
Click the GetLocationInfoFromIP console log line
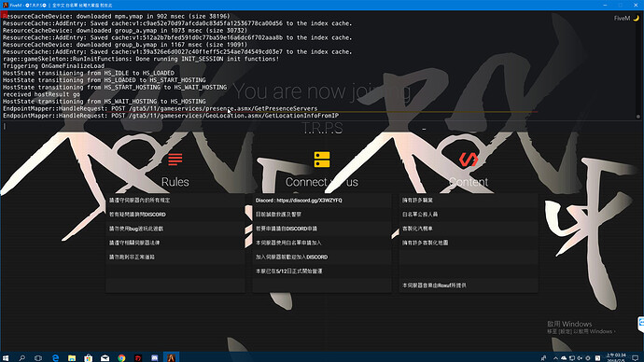(171, 116)
